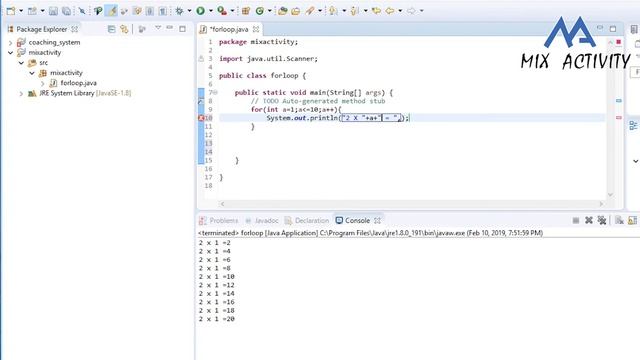
Task: Collapse the src folder node
Action: 21,63
